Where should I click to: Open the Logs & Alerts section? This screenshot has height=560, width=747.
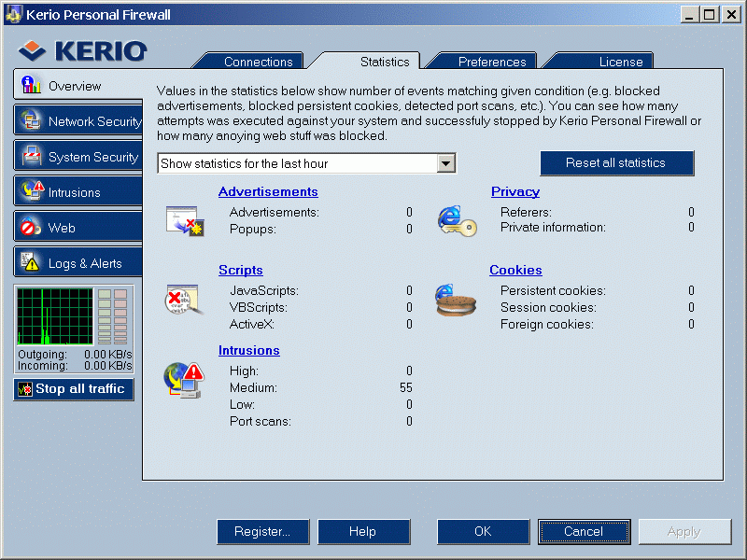click(x=78, y=263)
